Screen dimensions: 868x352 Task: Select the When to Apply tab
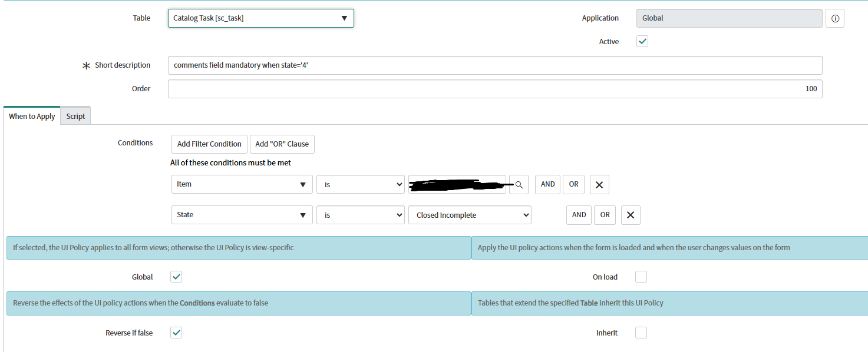pyautogui.click(x=32, y=116)
